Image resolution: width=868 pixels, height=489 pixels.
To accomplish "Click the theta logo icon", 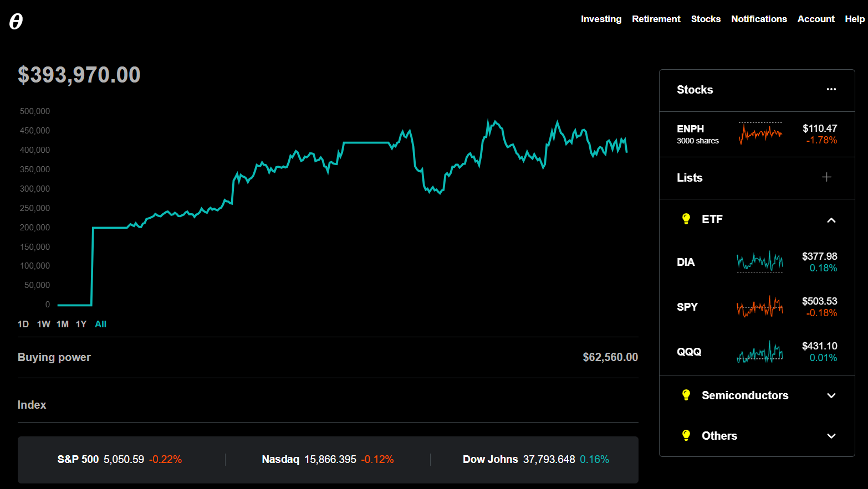I will point(16,22).
